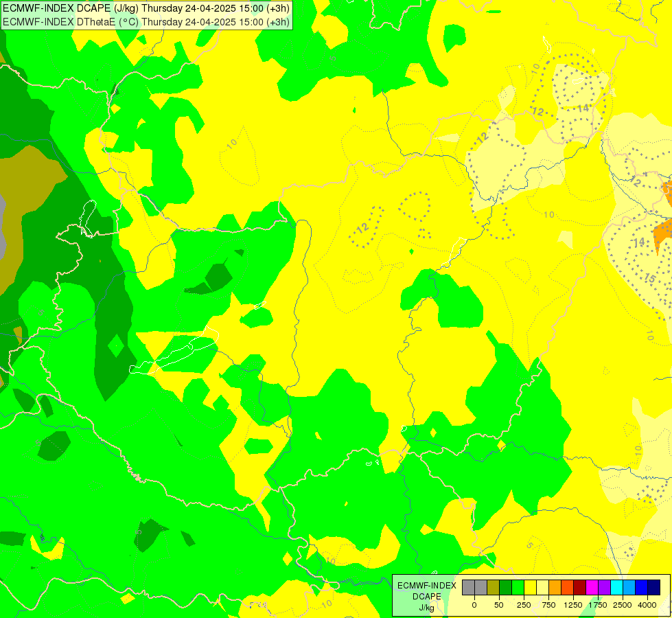Select the orange swatch in the legend

pyautogui.click(x=555, y=588)
